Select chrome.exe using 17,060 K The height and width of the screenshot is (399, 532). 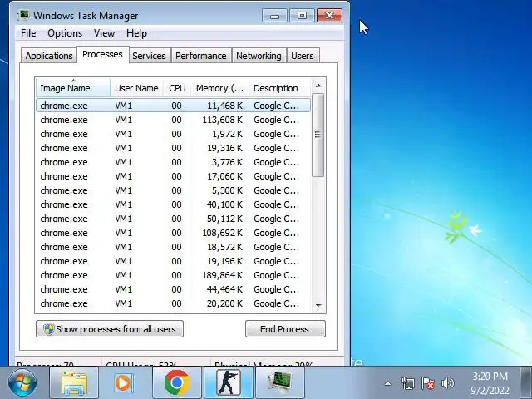[x=173, y=176]
